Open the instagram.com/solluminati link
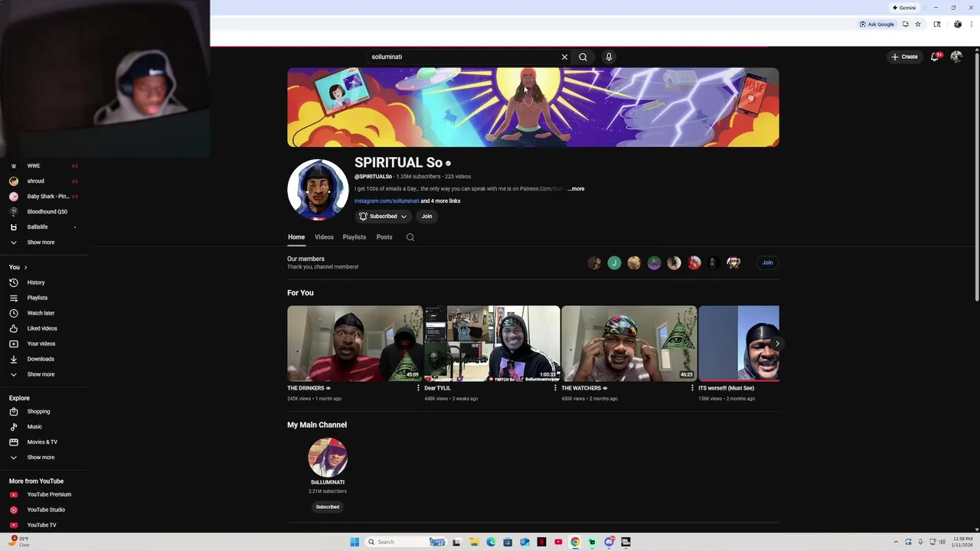Image resolution: width=980 pixels, height=551 pixels. [387, 201]
